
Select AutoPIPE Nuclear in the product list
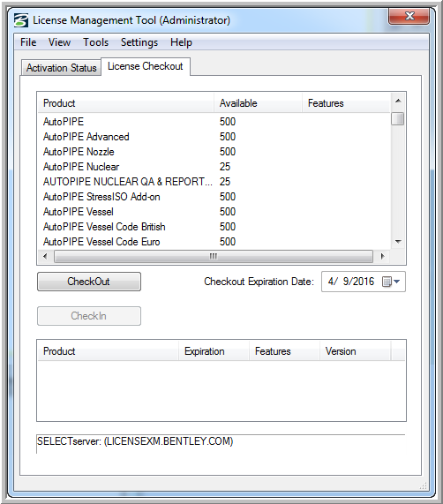pyautogui.click(x=81, y=167)
